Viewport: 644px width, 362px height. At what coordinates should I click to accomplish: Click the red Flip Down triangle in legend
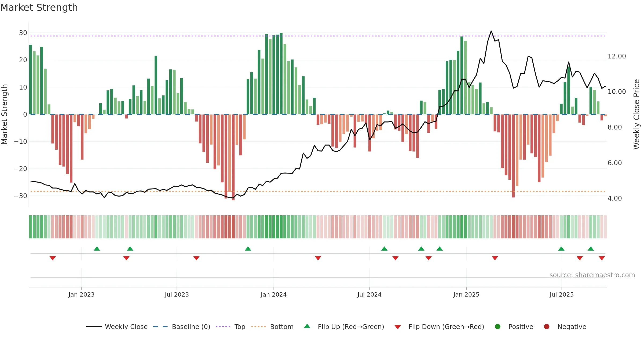pos(398,327)
